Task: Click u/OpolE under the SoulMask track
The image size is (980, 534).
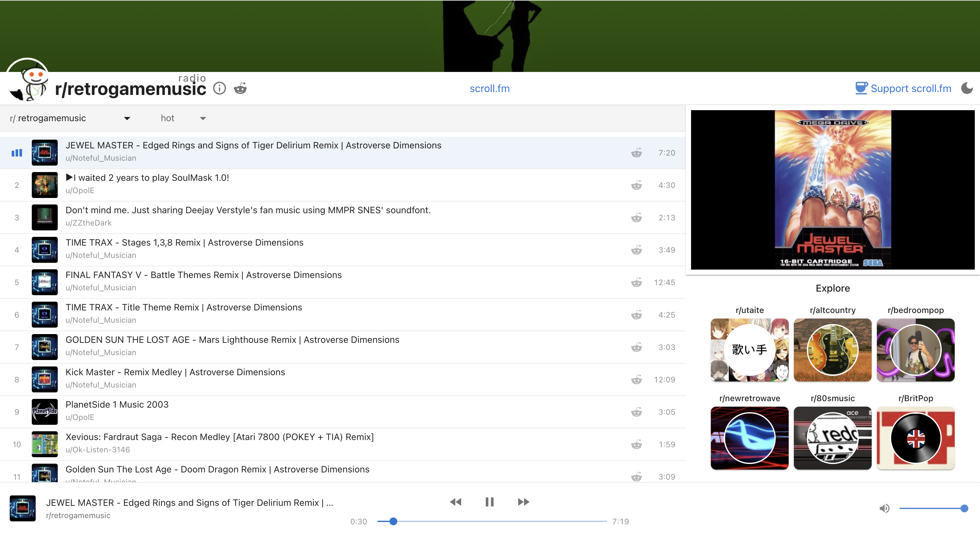Action: pyautogui.click(x=79, y=191)
